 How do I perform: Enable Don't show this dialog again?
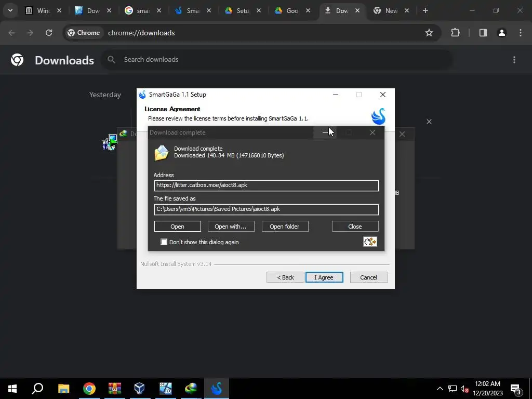point(164,242)
